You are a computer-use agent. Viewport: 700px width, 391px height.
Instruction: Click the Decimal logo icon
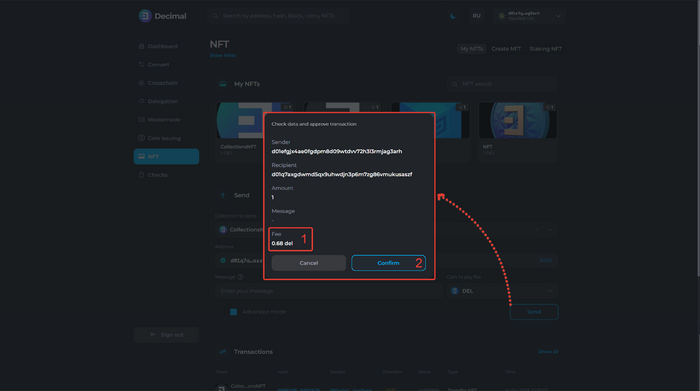tap(145, 16)
